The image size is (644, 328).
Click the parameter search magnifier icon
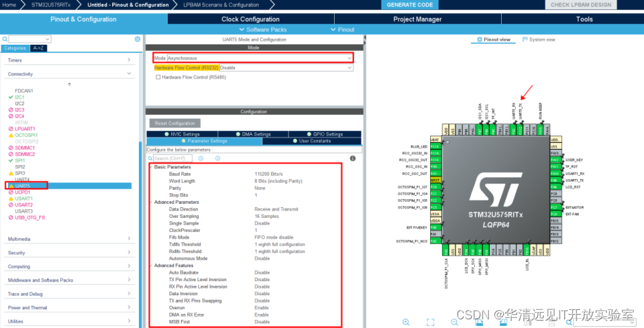coord(150,158)
